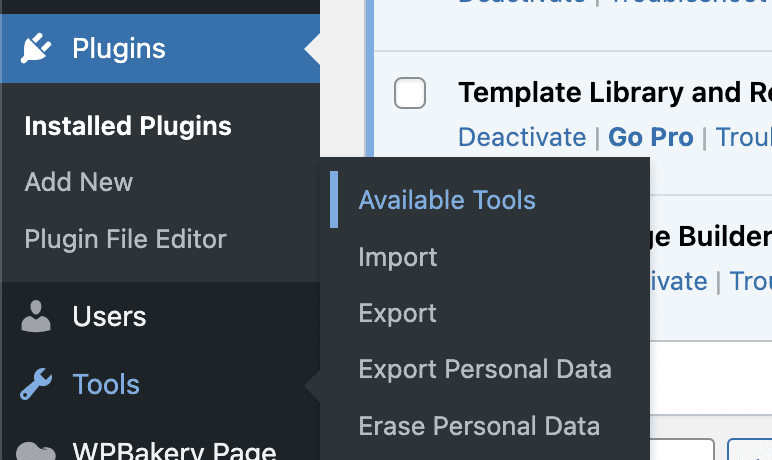Click the Tools wrench icon
Screen dimensions: 772x460
(37, 385)
